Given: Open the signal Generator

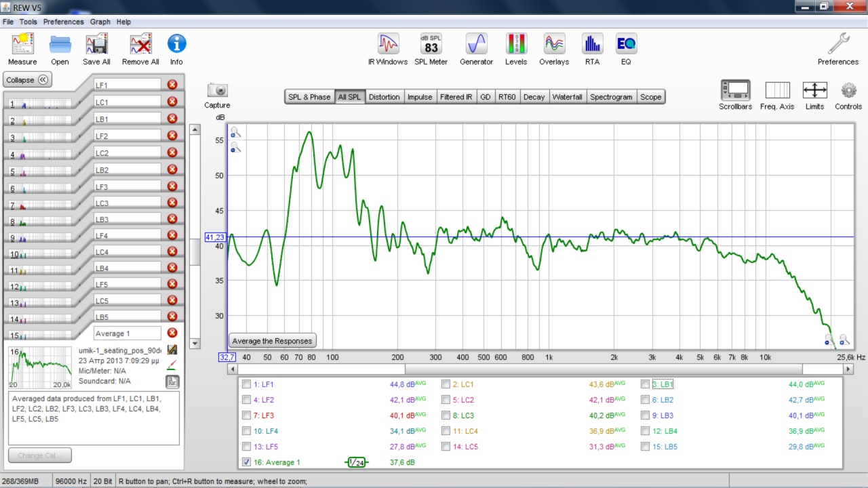Looking at the screenshot, I should pyautogui.click(x=476, y=45).
